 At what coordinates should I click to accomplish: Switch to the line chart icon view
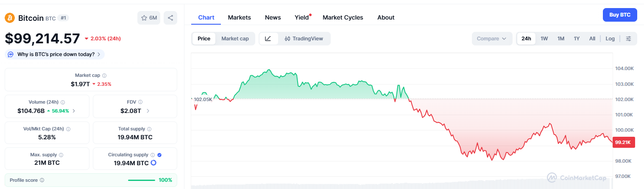pyautogui.click(x=268, y=39)
